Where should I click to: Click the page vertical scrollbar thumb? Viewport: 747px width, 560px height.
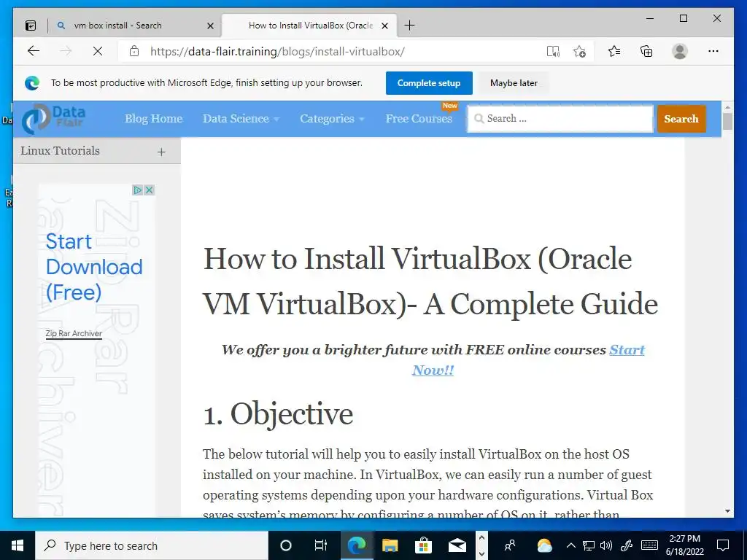[x=727, y=121]
